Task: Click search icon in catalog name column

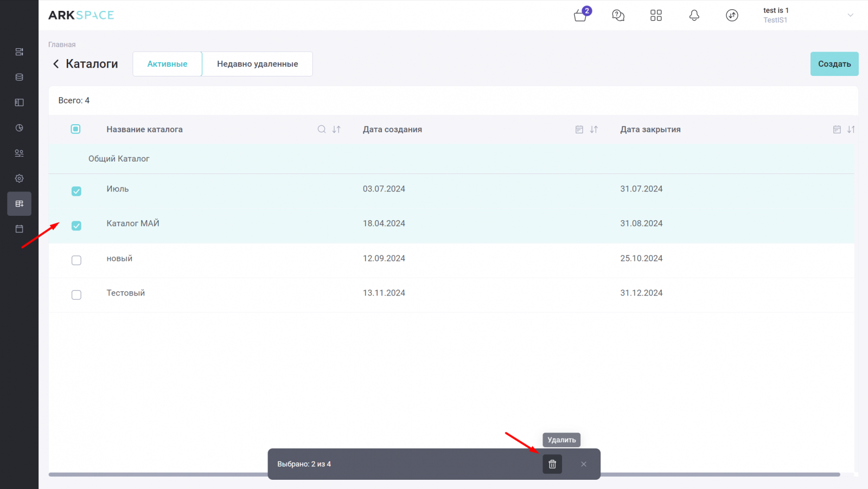Action: point(322,130)
